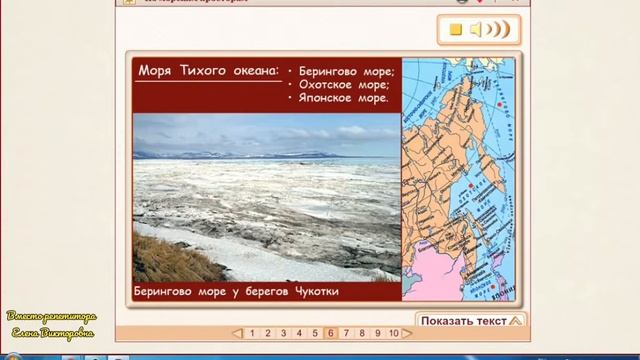Go to the previous slide with left arrow
The height and width of the screenshot is (360, 640).
237,333
